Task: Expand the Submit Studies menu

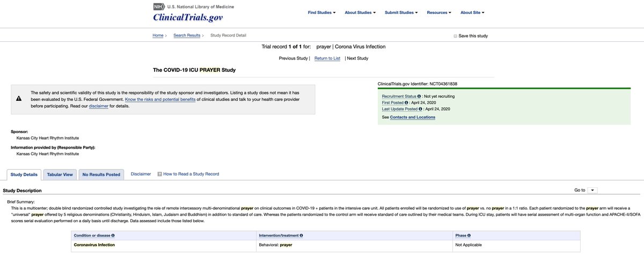Action: [401, 12]
